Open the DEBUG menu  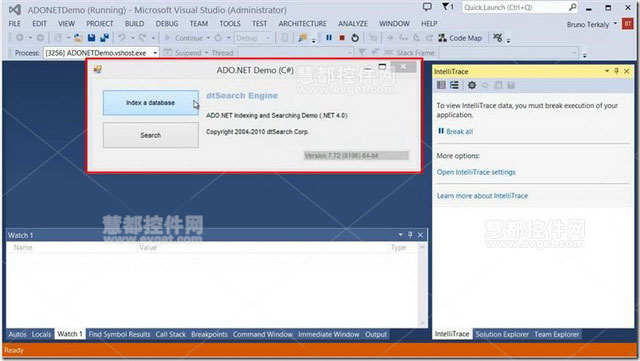pos(167,24)
